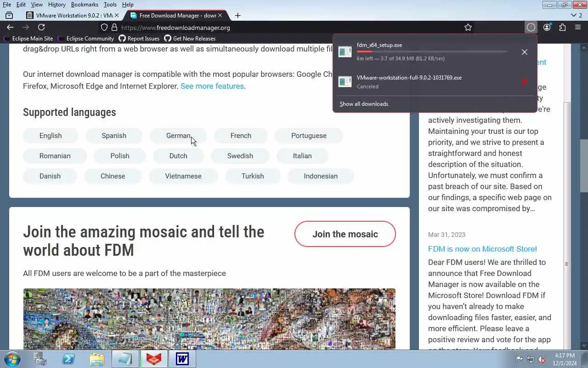The height and width of the screenshot is (368, 588).
Task: Open the Edit menu
Action: point(21,5)
